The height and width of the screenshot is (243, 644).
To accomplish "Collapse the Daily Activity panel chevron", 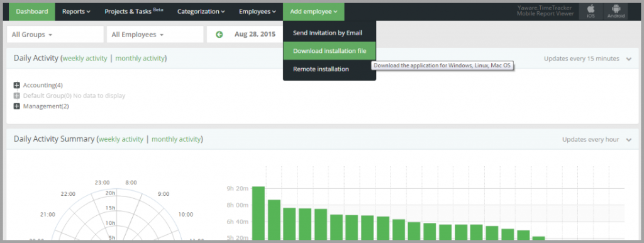I will pos(629,59).
